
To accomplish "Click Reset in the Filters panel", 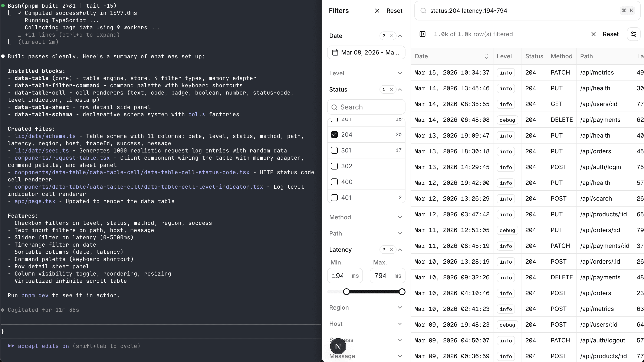I will [x=394, y=10].
